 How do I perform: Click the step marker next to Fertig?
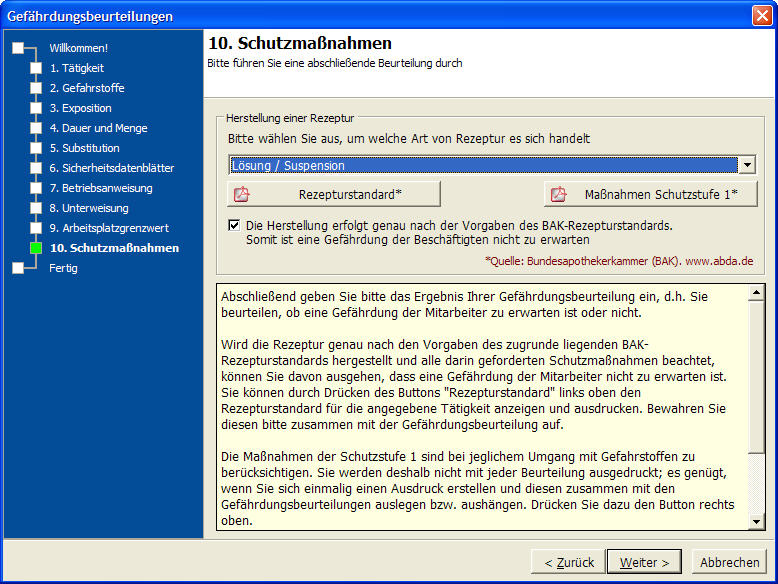click(17, 268)
